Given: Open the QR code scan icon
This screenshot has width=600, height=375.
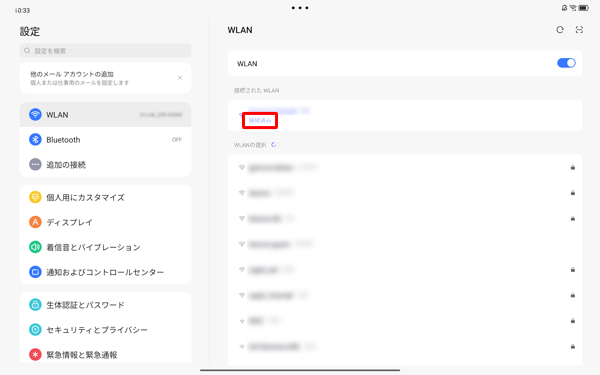Looking at the screenshot, I should 579,30.
